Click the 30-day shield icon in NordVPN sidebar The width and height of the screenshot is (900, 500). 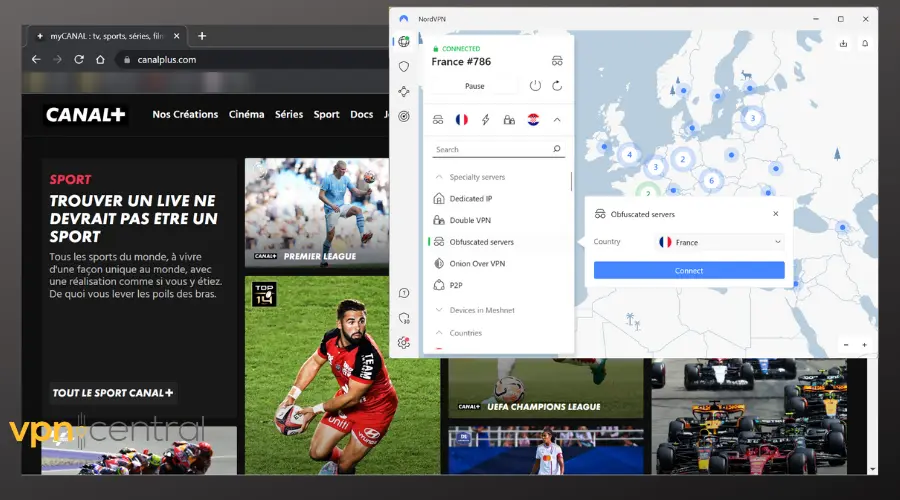click(x=404, y=318)
